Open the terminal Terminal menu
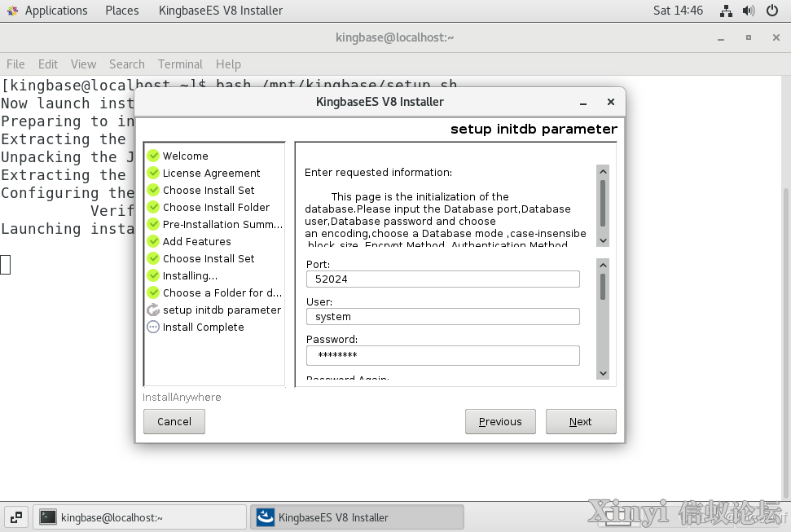791x532 pixels. click(180, 64)
